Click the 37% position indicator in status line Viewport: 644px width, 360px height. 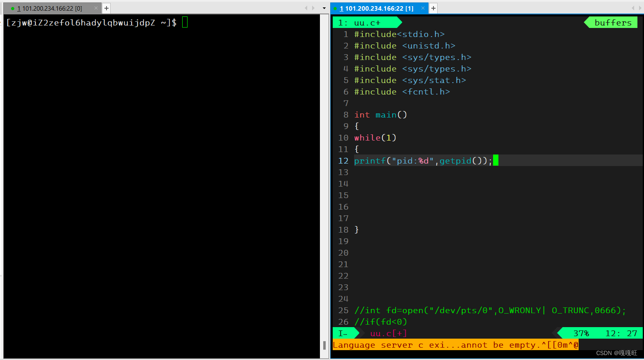(581, 333)
